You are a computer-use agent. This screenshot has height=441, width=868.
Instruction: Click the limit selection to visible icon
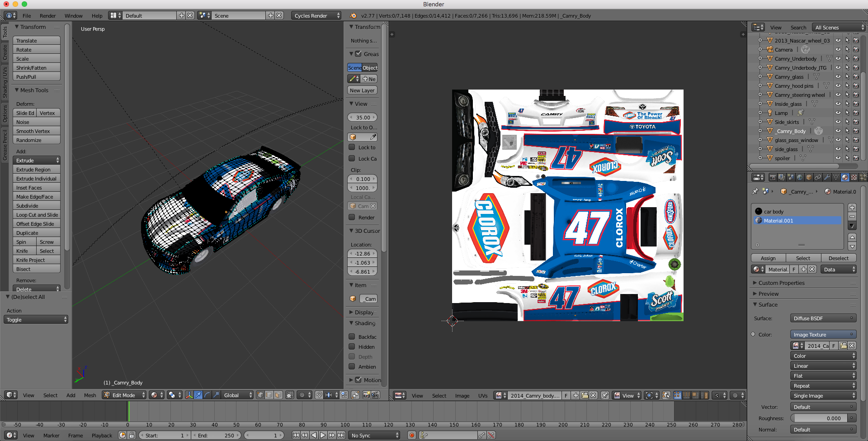point(290,395)
